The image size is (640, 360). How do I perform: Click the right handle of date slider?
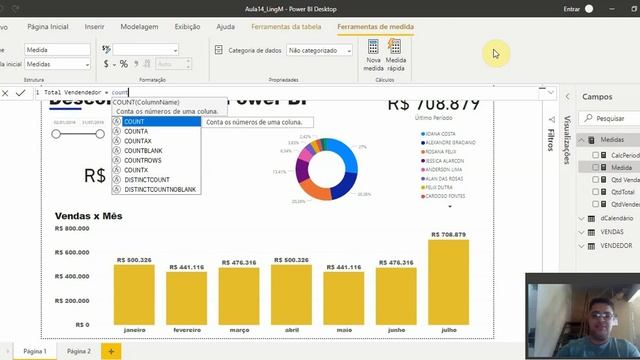tap(100, 134)
